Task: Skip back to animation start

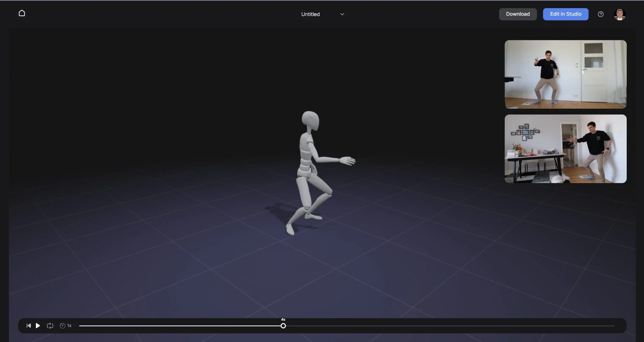Action: pos(29,326)
